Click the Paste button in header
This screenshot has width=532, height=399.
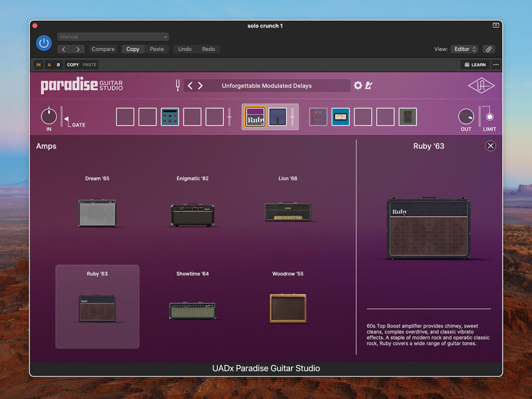[157, 49]
